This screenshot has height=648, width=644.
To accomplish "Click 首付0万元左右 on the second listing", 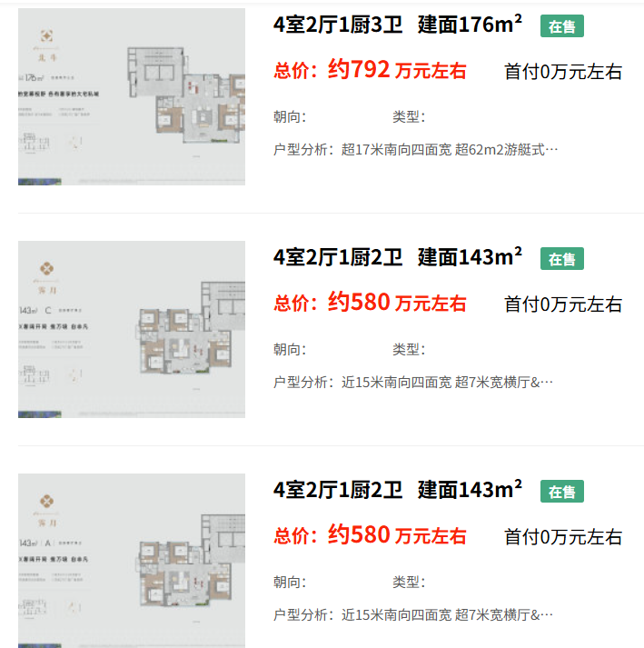I will (x=563, y=304).
